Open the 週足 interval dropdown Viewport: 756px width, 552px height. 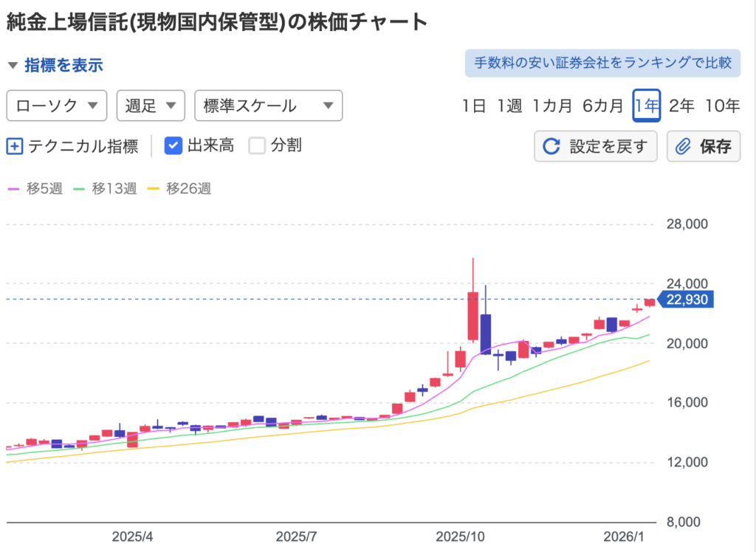[x=151, y=106]
